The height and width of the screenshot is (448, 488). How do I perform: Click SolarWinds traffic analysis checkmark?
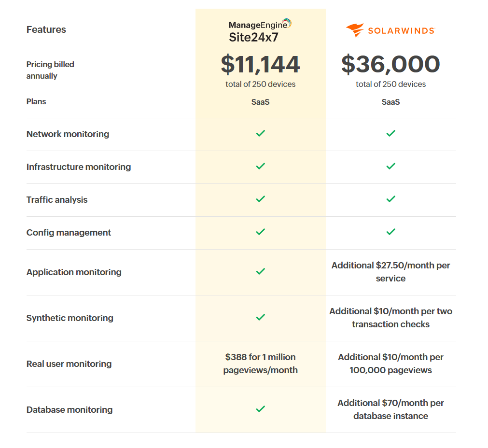391,199
